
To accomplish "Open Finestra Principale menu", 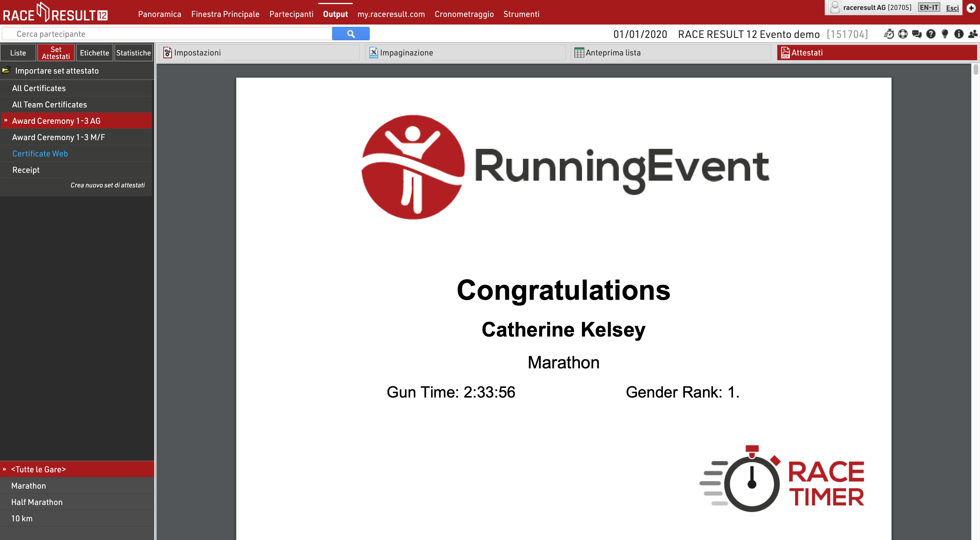I will point(225,14).
